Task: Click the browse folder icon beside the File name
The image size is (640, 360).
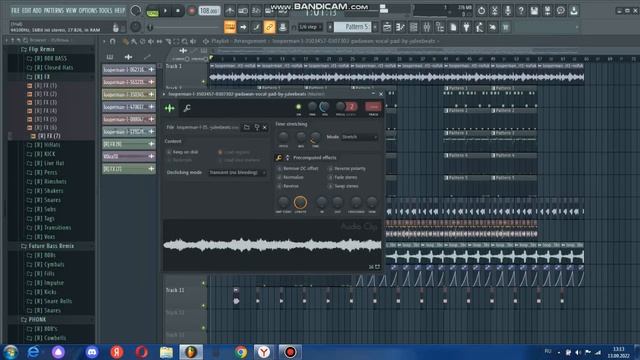Action: point(247,127)
